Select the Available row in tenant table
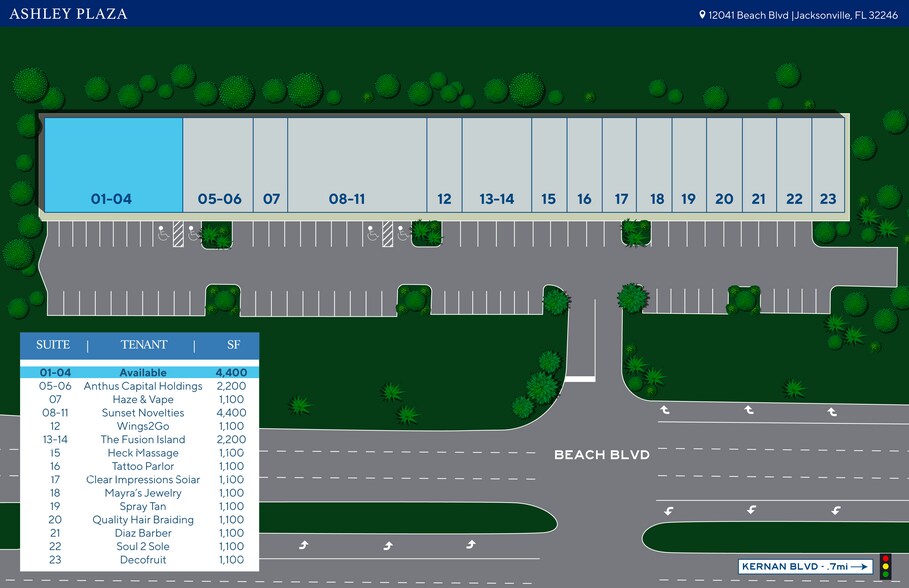Screen dimensions: 909x588 click(139, 372)
